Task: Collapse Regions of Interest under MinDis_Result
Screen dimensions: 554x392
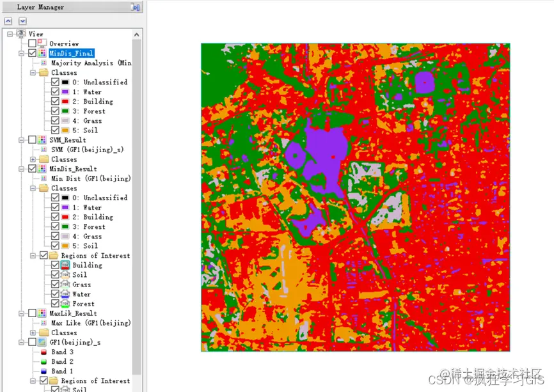Action: pos(33,256)
